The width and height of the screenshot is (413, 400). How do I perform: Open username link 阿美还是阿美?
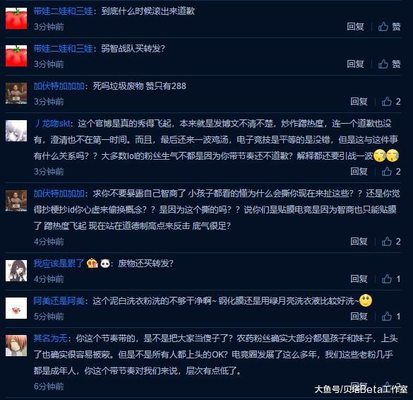point(59,301)
